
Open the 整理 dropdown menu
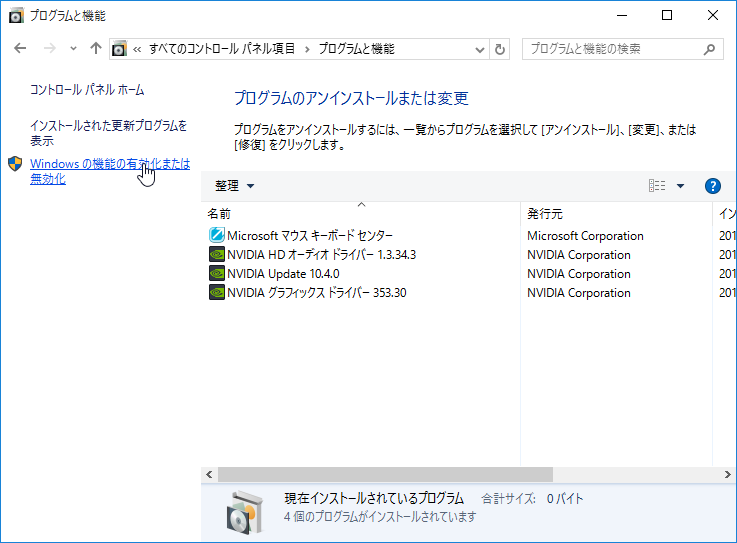(234, 186)
